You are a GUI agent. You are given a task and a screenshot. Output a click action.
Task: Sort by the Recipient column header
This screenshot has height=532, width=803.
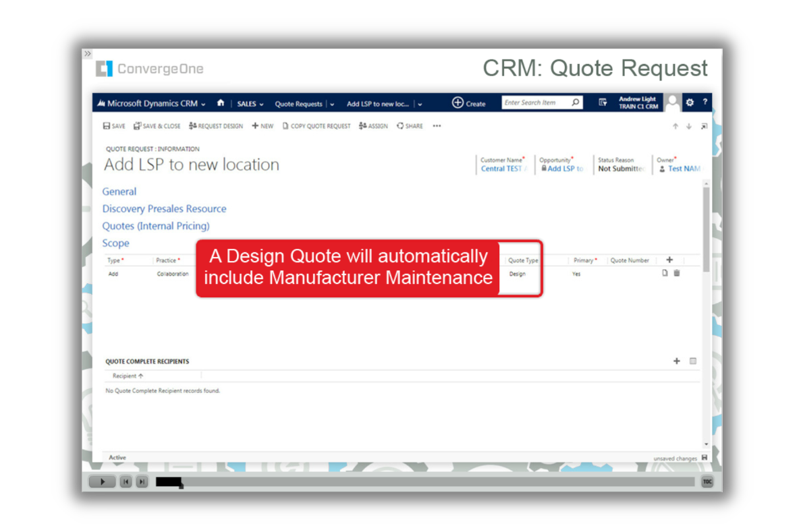[128, 376]
